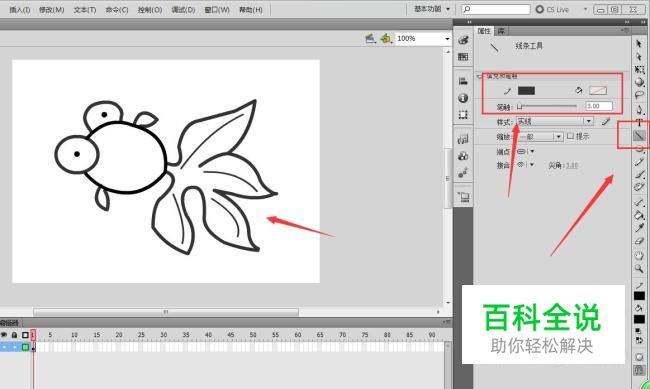Select the Selection (arrow) tool
The height and width of the screenshot is (389, 650).
[x=639, y=44]
